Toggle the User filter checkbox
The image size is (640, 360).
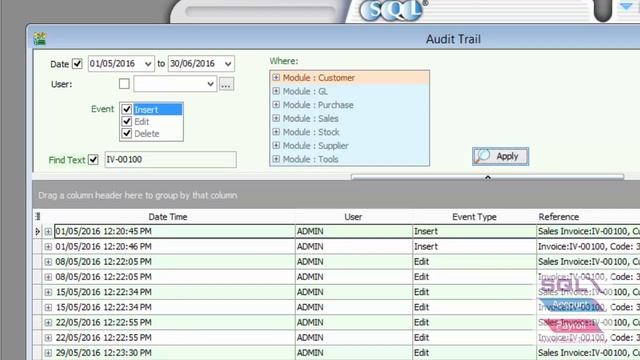(124, 84)
